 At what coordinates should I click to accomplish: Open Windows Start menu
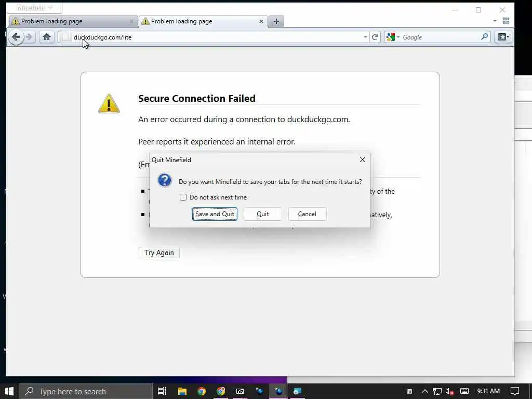[x=9, y=391]
